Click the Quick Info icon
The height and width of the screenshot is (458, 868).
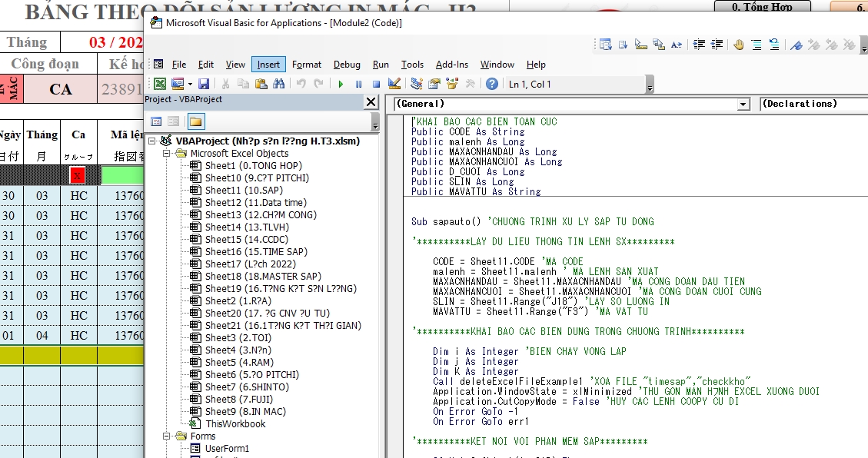click(641, 45)
